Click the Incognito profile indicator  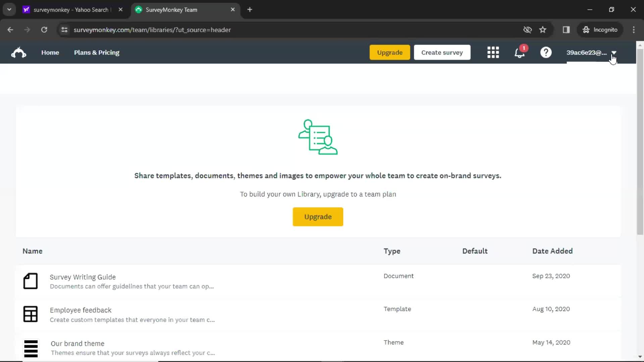click(600, 30)
